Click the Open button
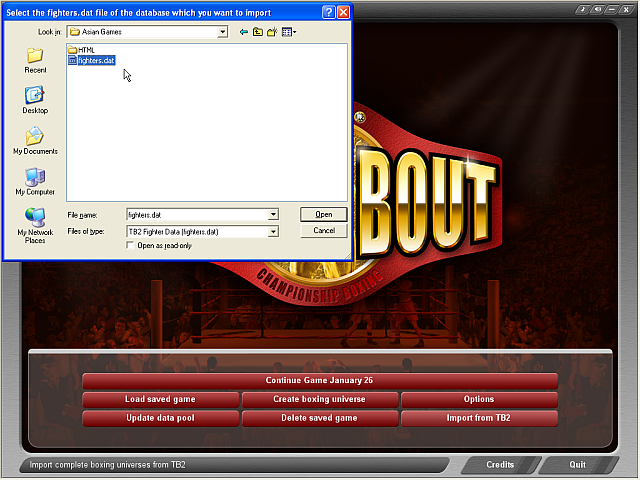This screenshot has height=480, width=640. [x=324, y=215]
